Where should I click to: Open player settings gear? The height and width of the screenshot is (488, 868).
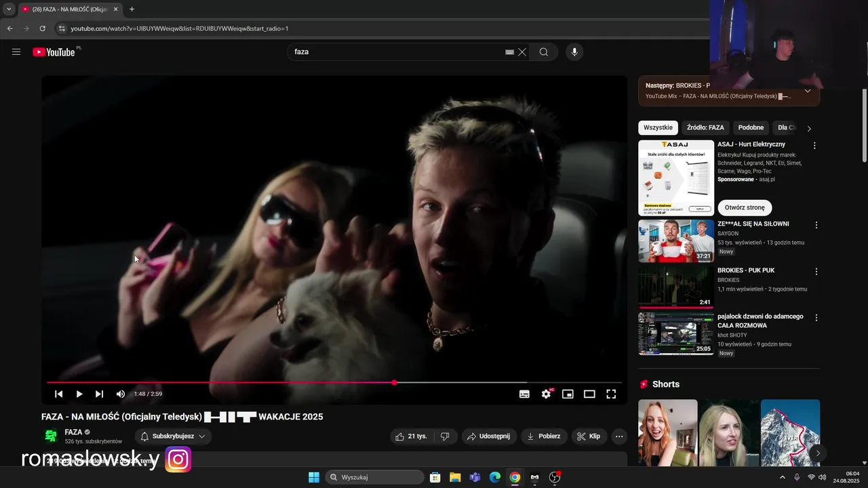click(546, 394)
